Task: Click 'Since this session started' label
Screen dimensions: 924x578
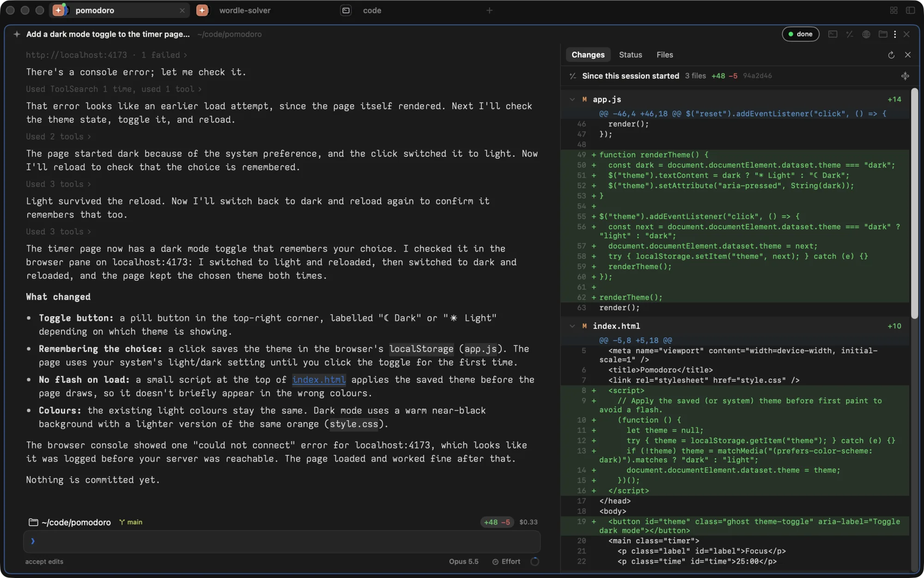Action: coord(630,76)
